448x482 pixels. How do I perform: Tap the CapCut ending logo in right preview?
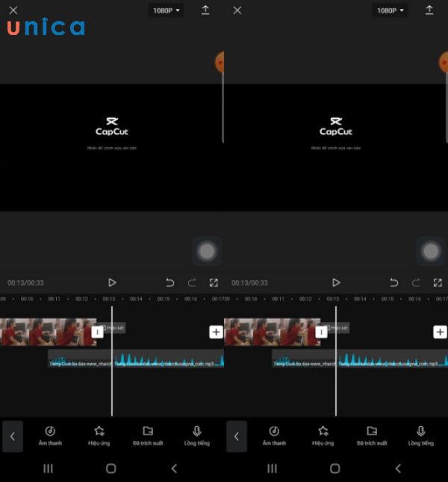click(x=335, y=126)
